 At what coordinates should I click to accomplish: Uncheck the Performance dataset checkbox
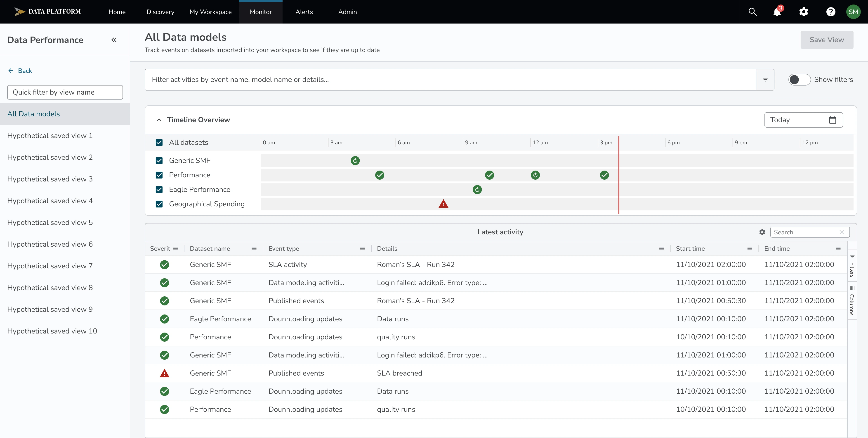pos(159,175)
